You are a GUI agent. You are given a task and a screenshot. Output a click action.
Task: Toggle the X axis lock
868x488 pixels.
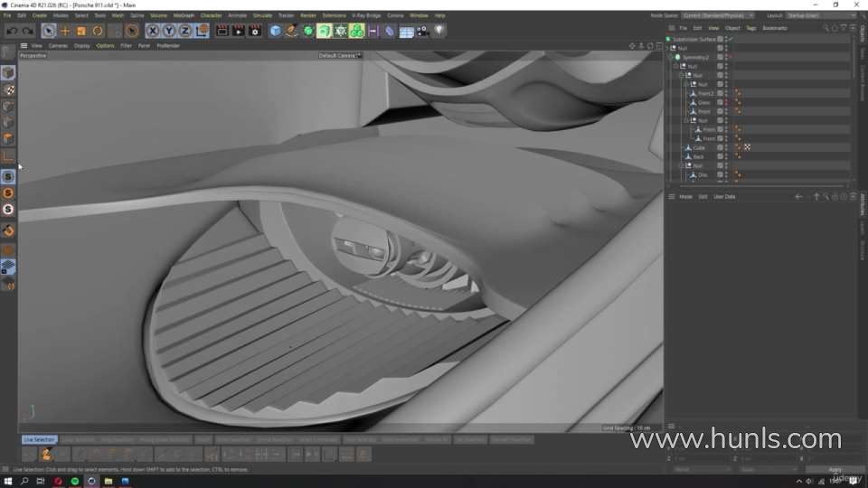[153, 31]
